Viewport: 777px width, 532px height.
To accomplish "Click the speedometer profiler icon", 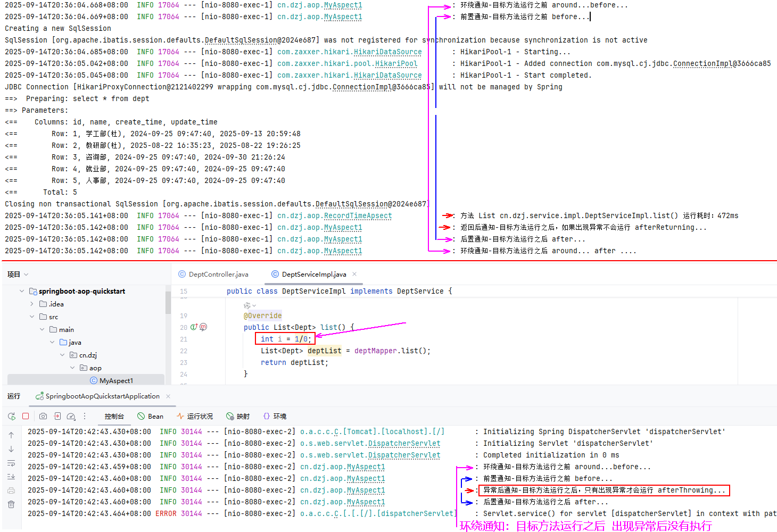I will point(71,416).
